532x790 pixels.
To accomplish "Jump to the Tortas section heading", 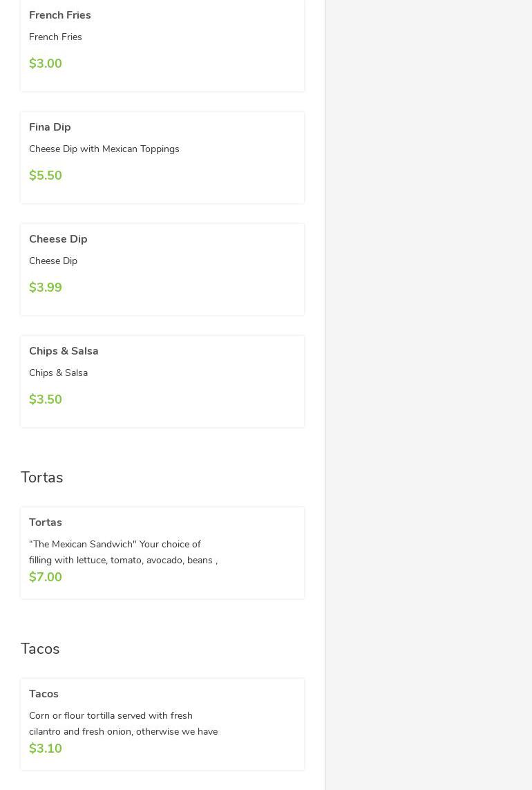I will tap(41, 478).
